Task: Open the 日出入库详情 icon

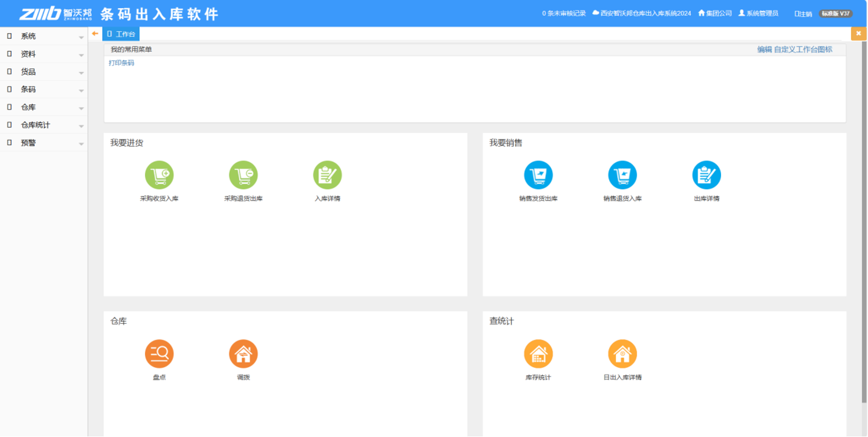Action: 622,354
